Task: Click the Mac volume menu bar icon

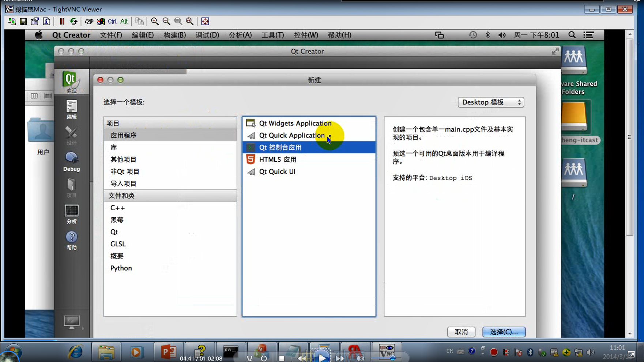Action: point(502,35)
